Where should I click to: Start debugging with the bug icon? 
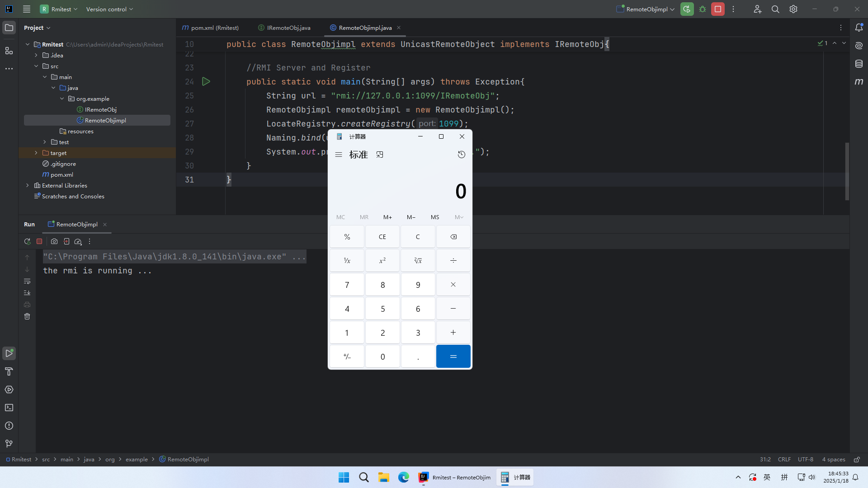point(703,9)
